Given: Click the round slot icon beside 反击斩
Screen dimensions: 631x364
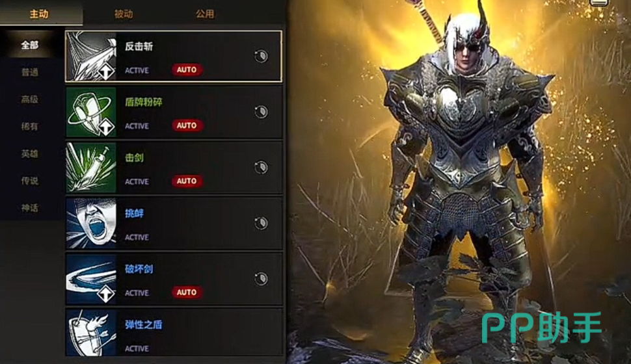Looking at the screenshot, I should (261, 57).
